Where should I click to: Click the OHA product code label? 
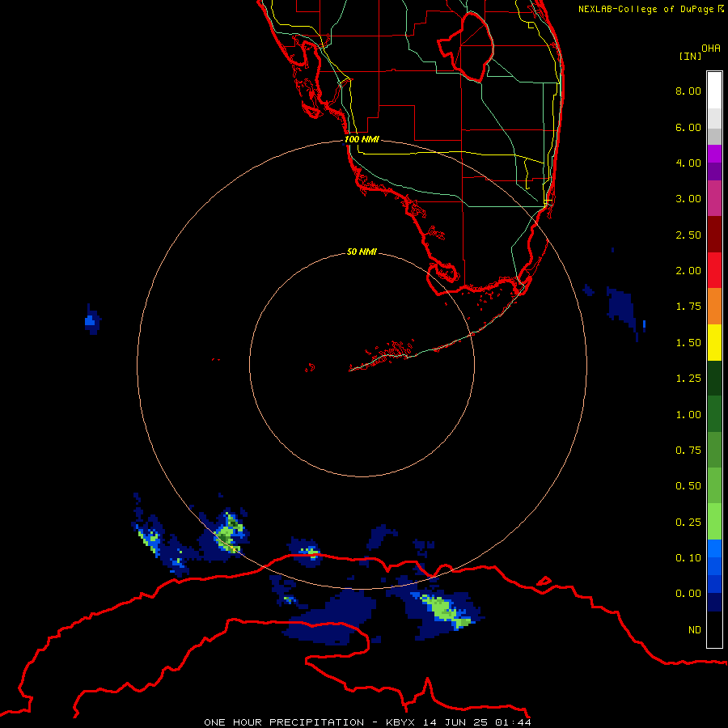point(711,49)
